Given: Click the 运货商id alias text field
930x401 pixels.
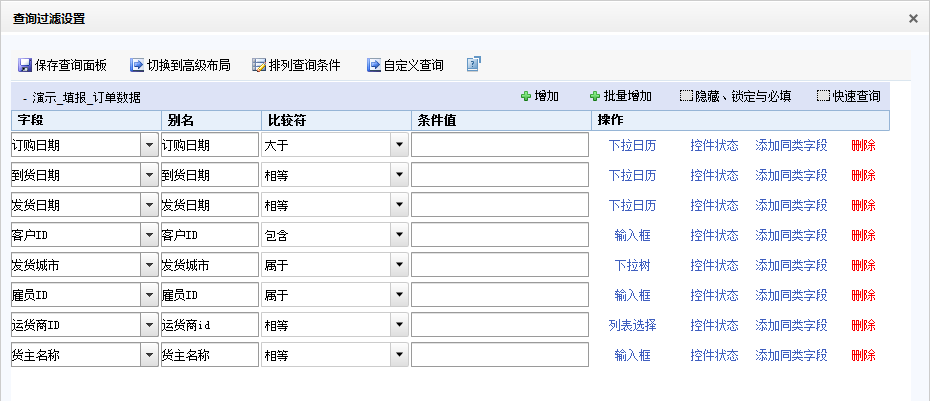Looking at the screenshot, I should click(210, 325).
